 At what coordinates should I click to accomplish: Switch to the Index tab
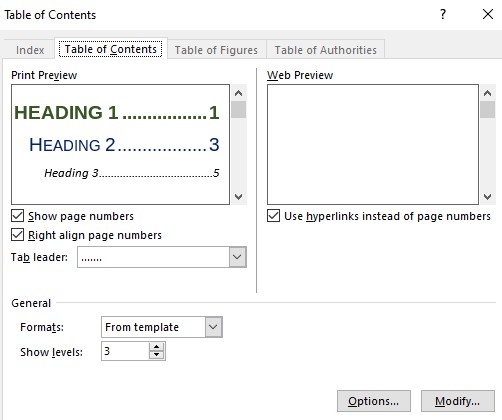coord(30,50)
